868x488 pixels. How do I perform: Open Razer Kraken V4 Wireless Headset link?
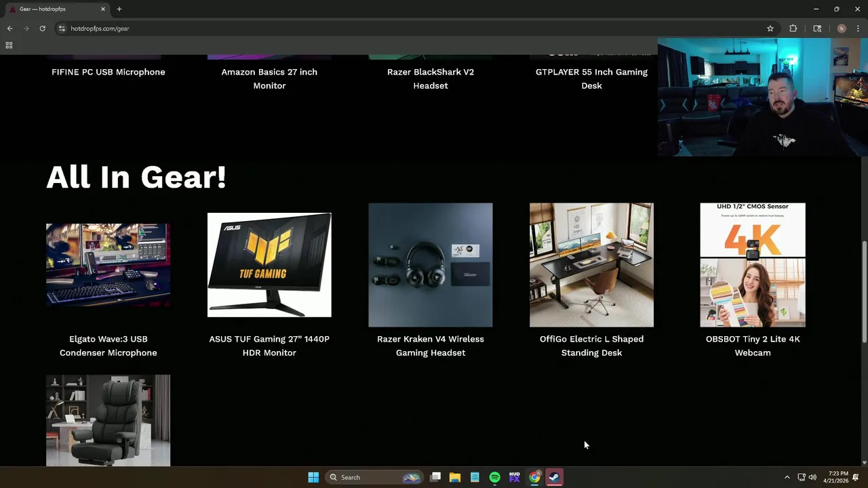431,346
